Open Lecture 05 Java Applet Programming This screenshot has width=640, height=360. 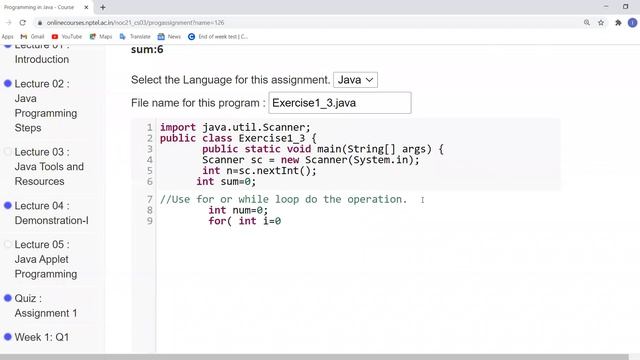46,259
